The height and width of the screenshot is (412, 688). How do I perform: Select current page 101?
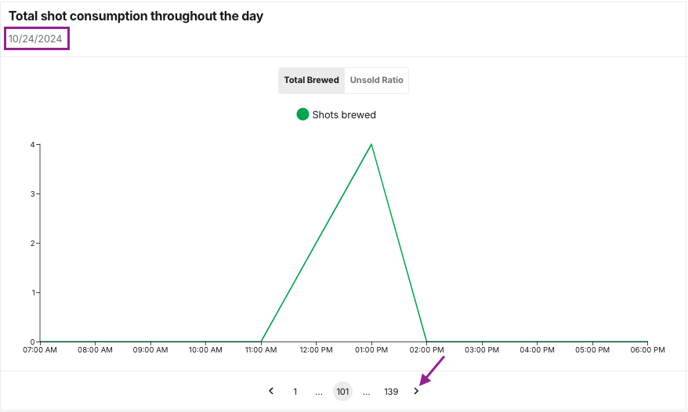(343, 392)
